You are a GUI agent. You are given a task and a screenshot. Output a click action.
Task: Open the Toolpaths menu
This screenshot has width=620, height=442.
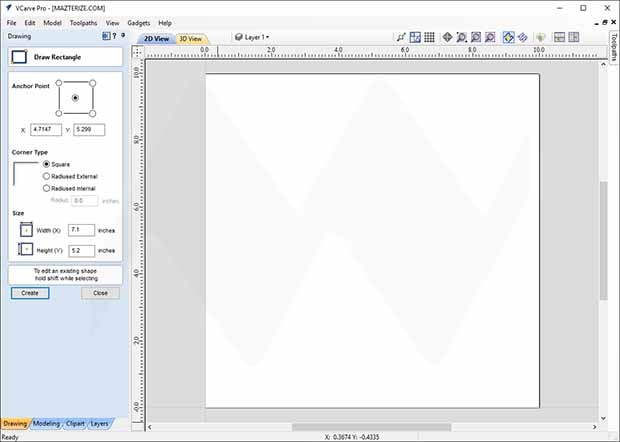[83, 22]
